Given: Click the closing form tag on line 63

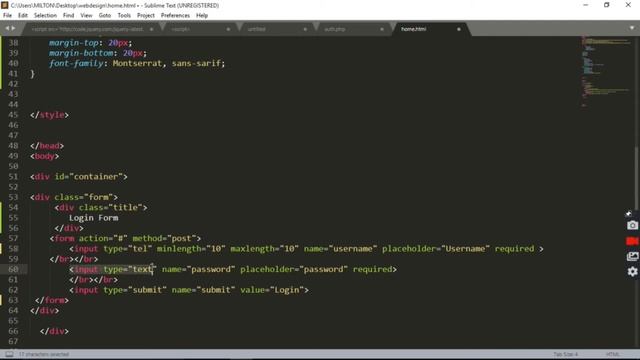Looking at the screenshot, I should tap(52, 300).
